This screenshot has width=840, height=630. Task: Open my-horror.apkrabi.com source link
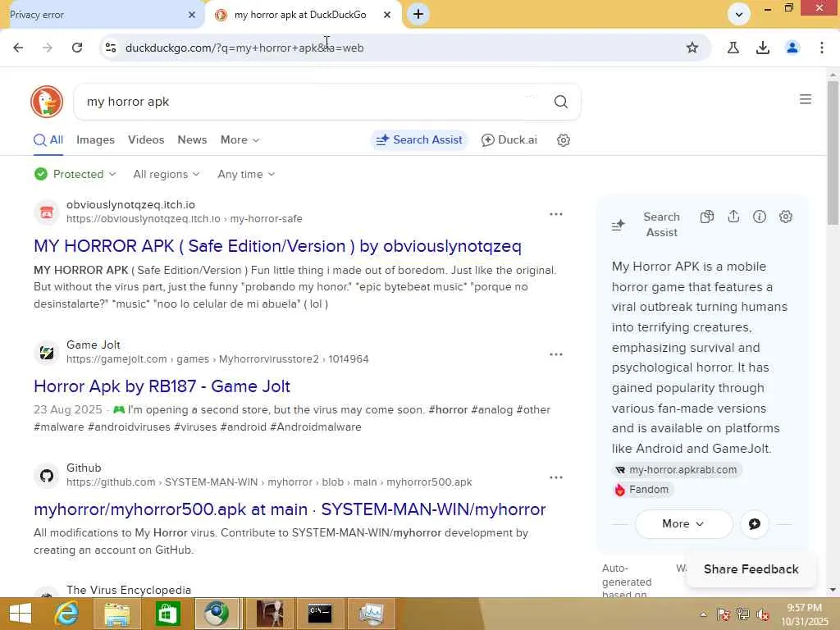(x=677, y=470)
